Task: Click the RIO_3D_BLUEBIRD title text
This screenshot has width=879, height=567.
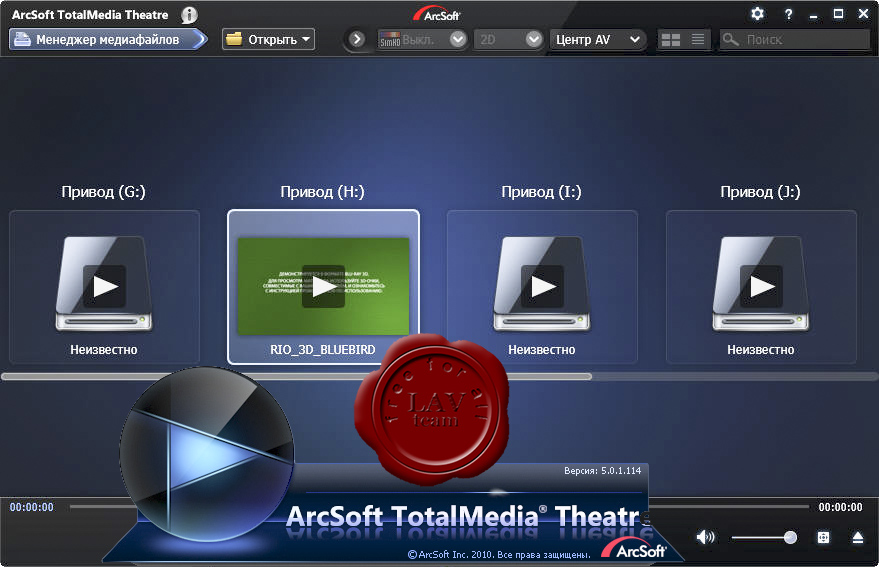Action: point(323,349)
